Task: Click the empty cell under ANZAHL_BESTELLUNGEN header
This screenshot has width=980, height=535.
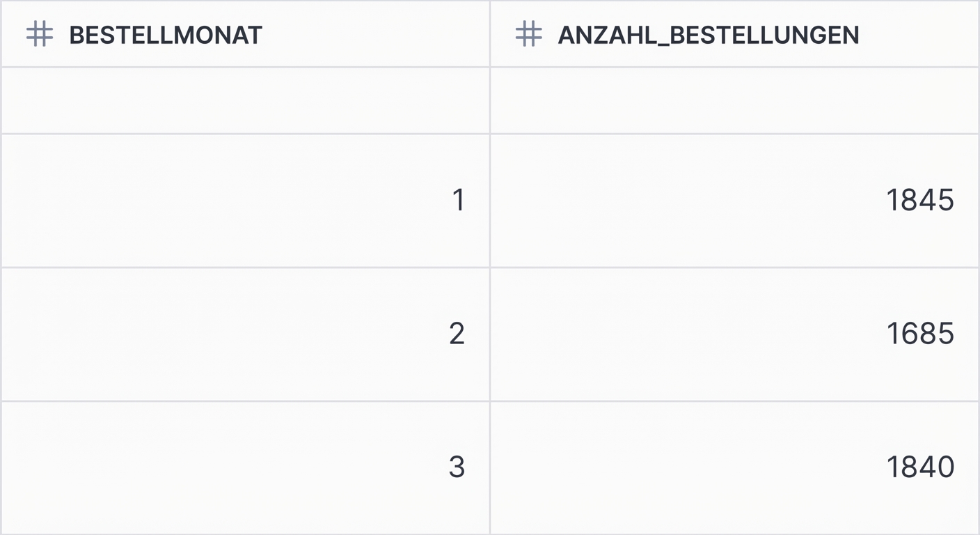Action: pyautogui.click(x=734, y=100)
